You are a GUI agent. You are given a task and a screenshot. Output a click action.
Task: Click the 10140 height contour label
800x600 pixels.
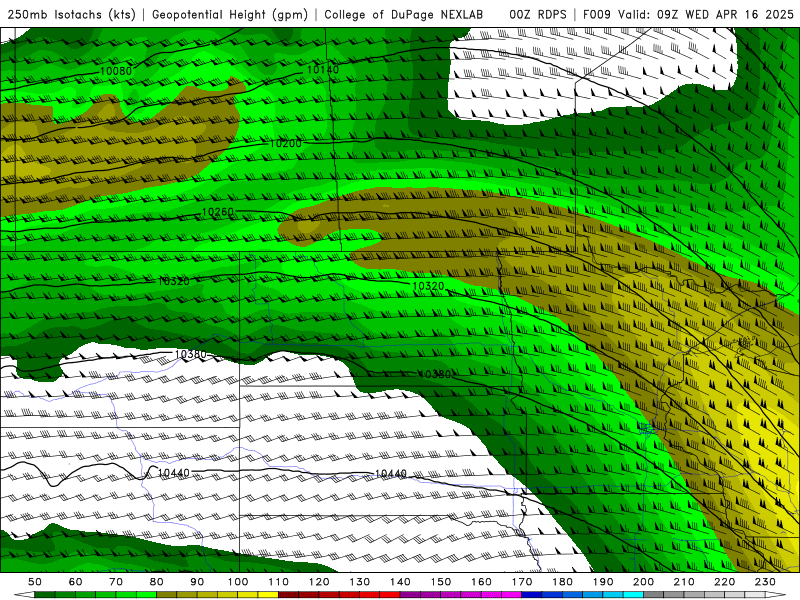(322, 69)
